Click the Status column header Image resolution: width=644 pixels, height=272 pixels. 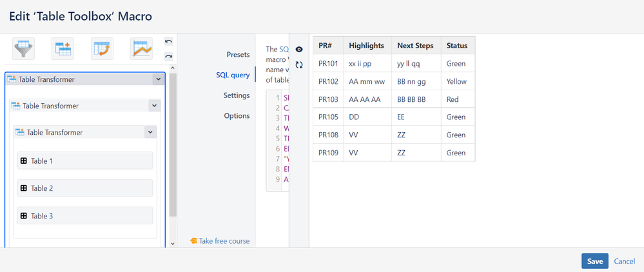click(x=458, y=46)
